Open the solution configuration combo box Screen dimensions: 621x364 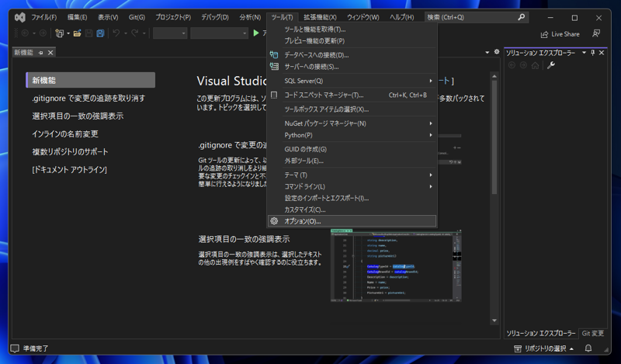tap(170, 33)
